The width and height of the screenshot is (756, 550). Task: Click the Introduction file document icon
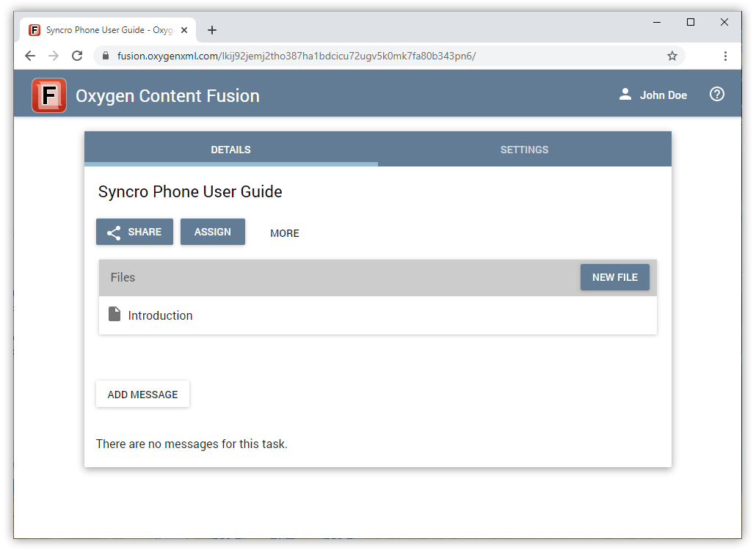[x=115, y=314]
